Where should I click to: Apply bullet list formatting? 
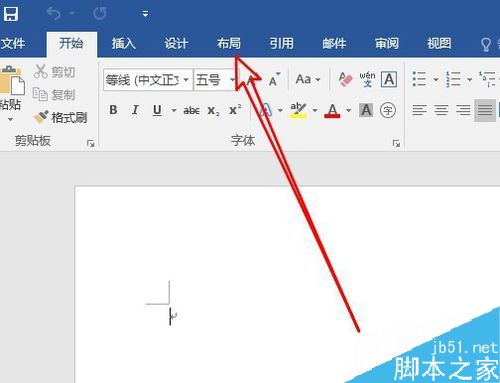tap(419, 79)
